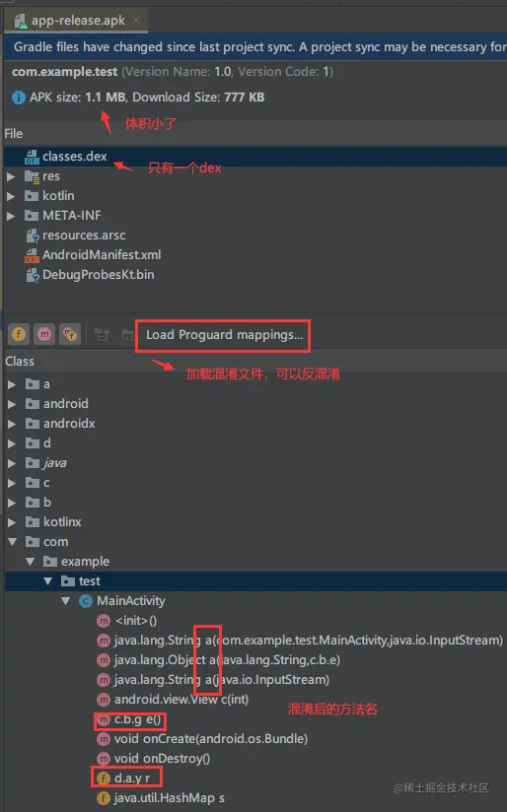Expand package a in class tree

12,384
